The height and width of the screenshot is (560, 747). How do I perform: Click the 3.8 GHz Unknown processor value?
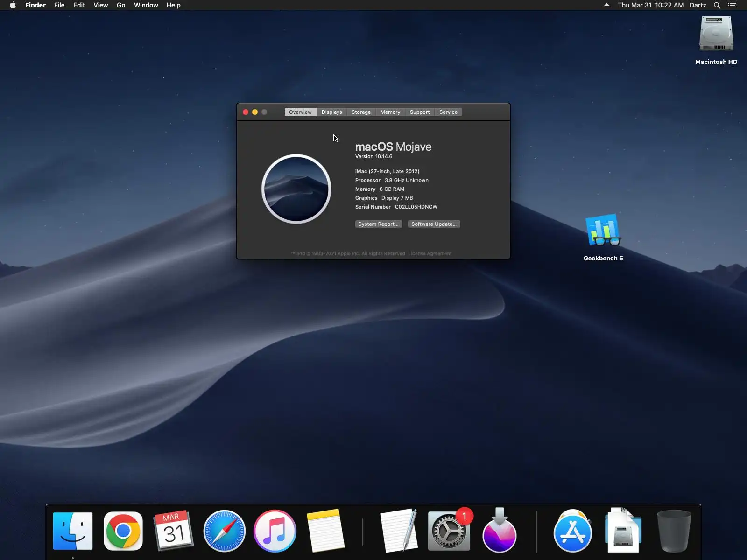(x=407, y=180)
